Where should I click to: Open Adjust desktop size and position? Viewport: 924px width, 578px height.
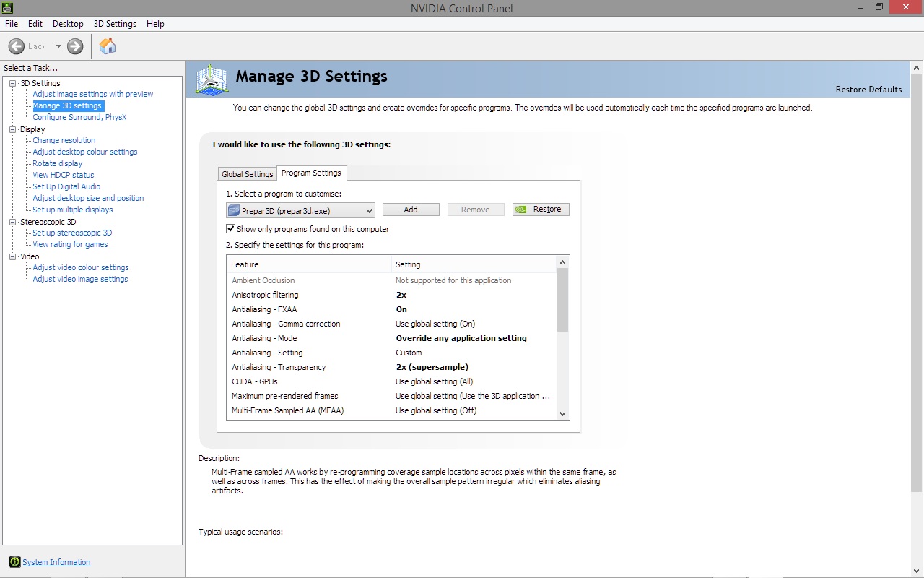click(x=88, y=198)
